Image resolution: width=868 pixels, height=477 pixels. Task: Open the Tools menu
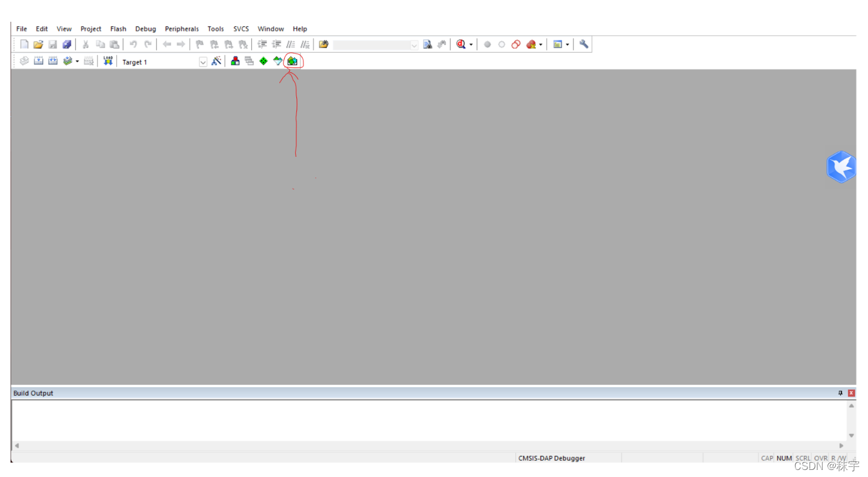(215, 29)
